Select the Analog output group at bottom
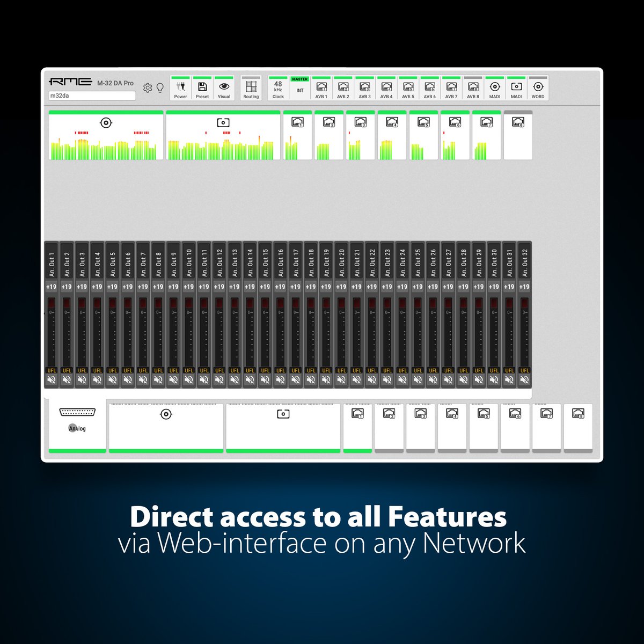Viewport: 644px width, 644px height. click(78, 424)
